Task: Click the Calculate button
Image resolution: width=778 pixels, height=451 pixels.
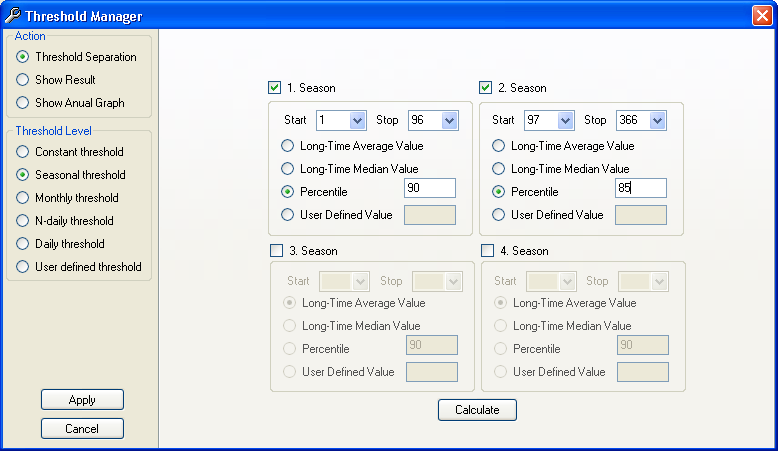Action: point(477,410)
